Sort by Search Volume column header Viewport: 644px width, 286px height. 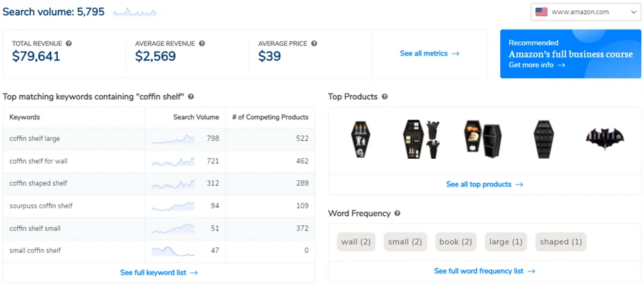coord(196,117)
